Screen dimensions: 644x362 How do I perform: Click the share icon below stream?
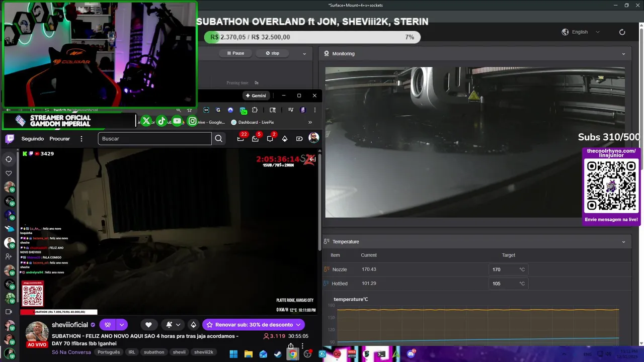point(291,346)
